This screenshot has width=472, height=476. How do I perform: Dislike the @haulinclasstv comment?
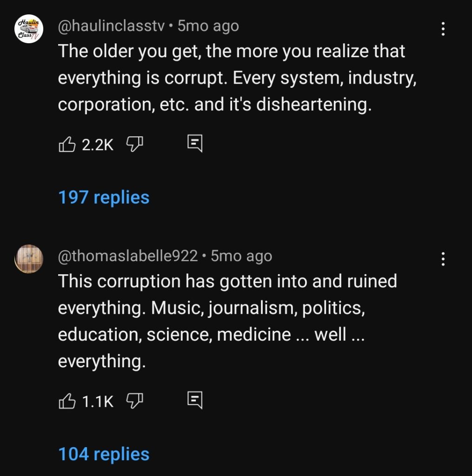coord(134,145)
